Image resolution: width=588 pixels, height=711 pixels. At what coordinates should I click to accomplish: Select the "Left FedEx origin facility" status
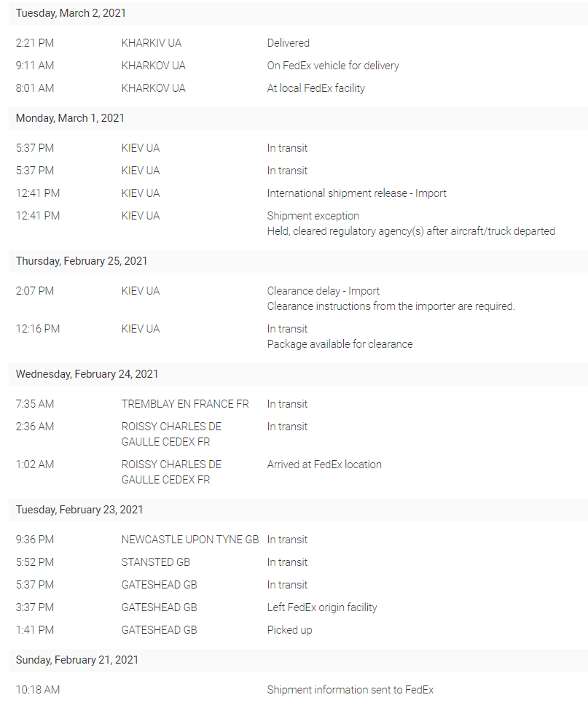click(322, 607)
